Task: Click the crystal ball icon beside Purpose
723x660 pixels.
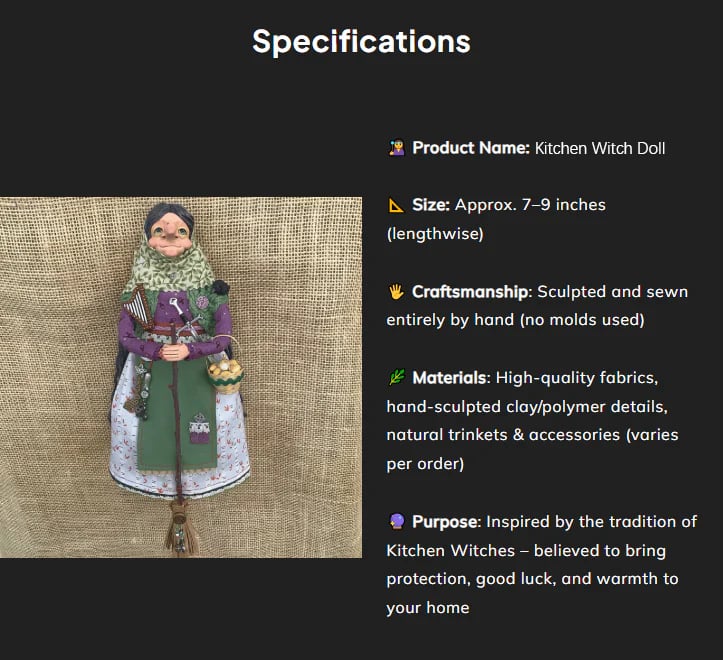Action: pos(396,522)
